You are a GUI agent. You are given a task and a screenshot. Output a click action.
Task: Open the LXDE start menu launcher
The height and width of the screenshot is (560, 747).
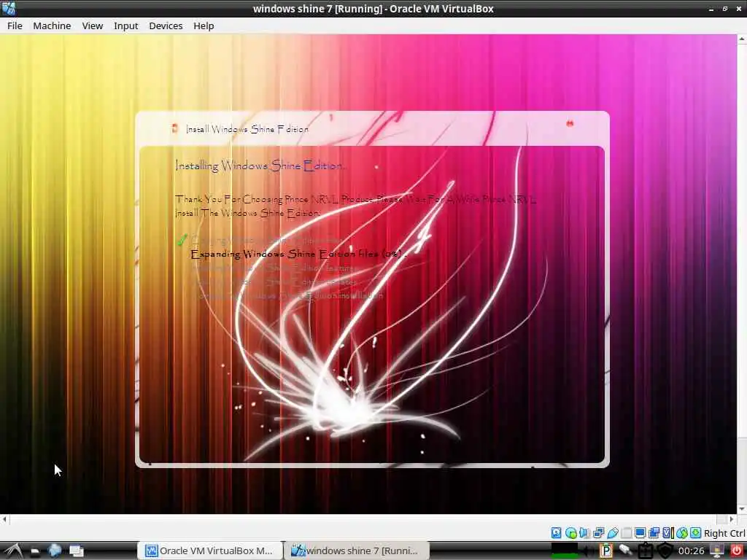13,551
